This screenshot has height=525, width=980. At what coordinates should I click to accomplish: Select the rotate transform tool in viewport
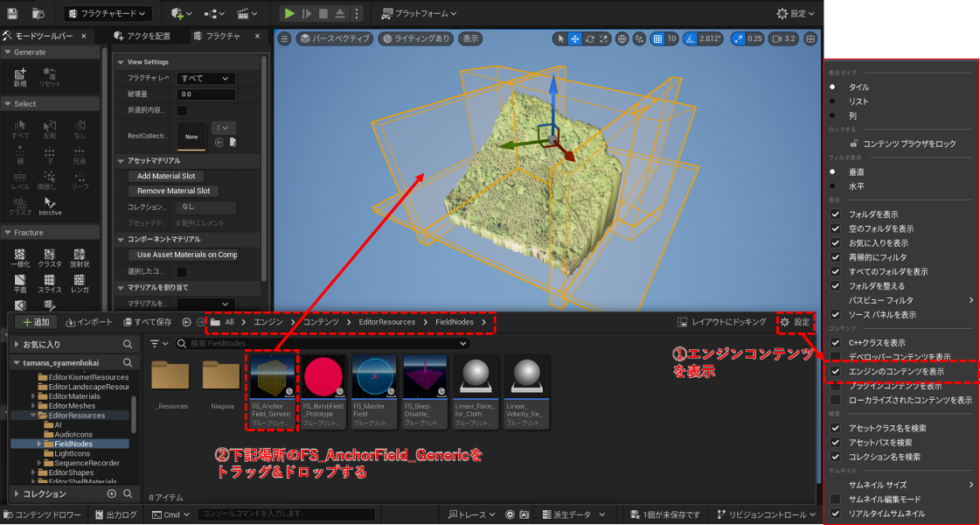(x=590, y=39)
